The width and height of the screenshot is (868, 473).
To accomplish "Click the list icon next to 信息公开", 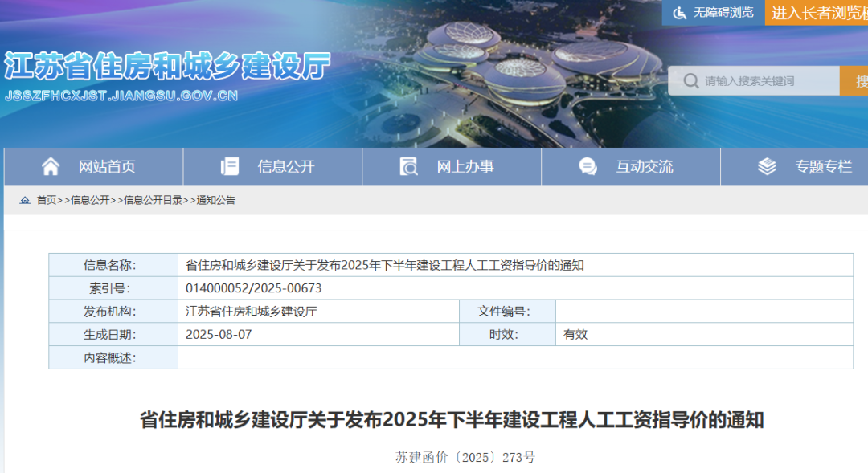I will pyautogui.click(x=230, y=166).
